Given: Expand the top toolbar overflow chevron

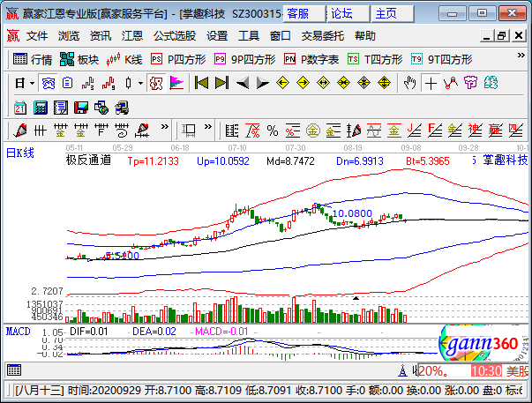Looking at the screenshot, I should (x=521, y=56).
